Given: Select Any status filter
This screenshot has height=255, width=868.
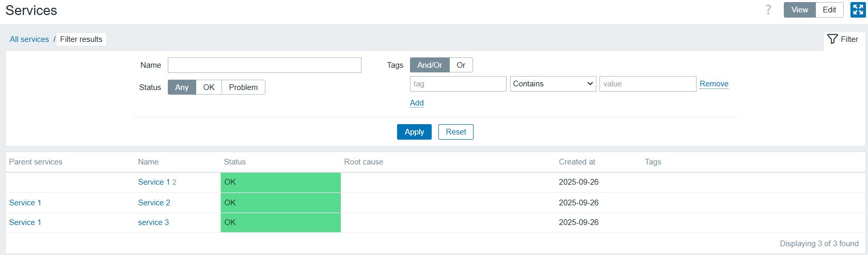Looking at the screenshot, I should pos(182,87).
